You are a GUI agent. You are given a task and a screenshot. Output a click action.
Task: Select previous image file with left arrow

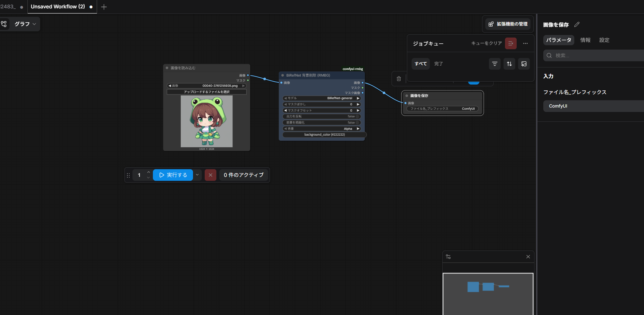click(170, 86)
